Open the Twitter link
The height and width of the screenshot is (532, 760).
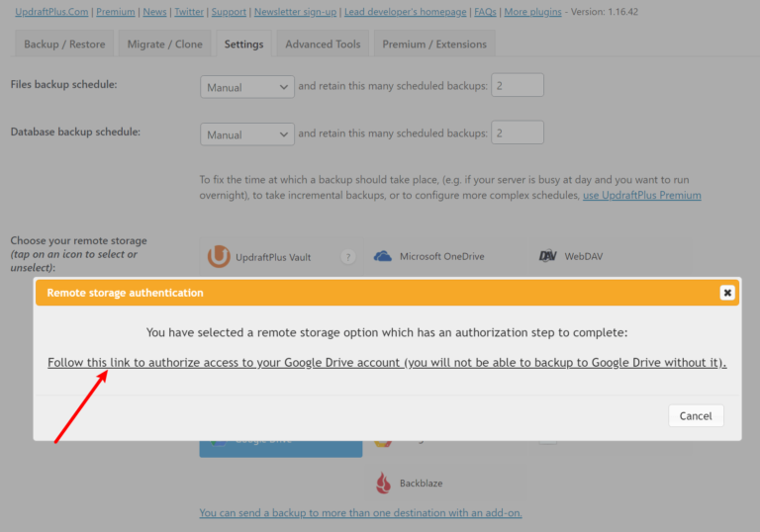(189, 12)
